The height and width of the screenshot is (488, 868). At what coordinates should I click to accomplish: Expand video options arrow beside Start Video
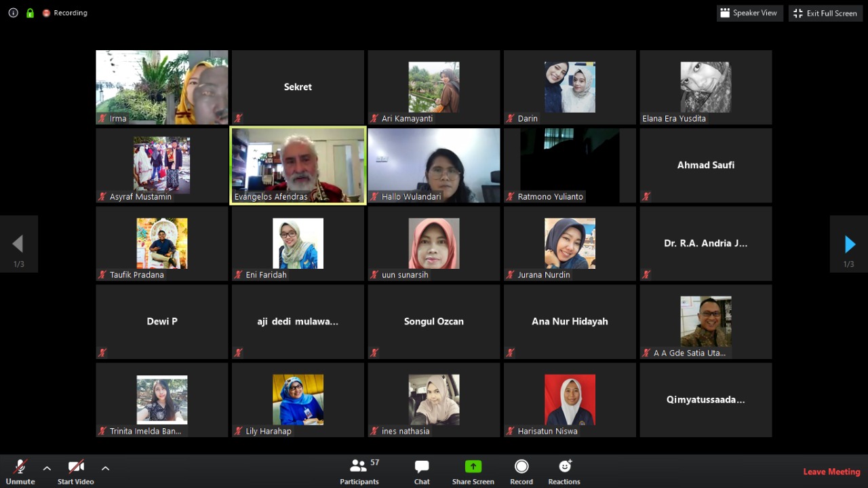[x=105, y=468]
